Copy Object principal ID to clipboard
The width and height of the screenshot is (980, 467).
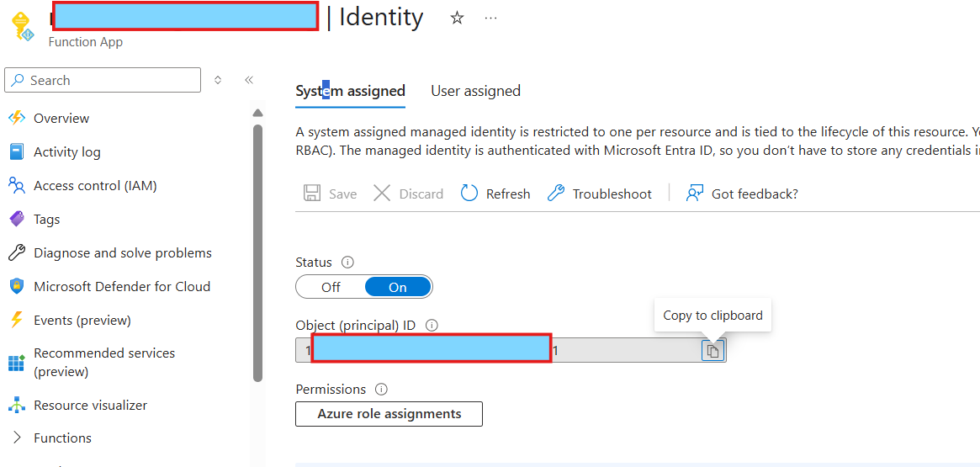coord(712,351)
